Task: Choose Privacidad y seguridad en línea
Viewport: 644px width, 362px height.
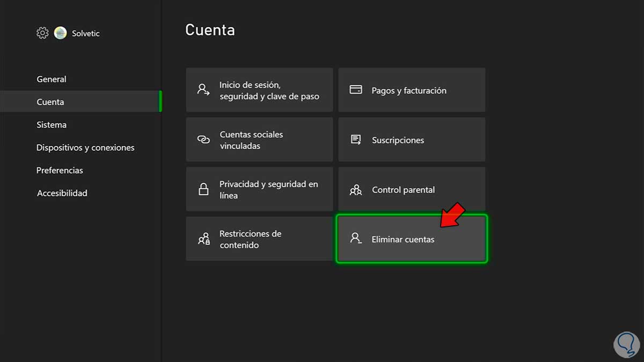Action: click(x=259, y=189)
